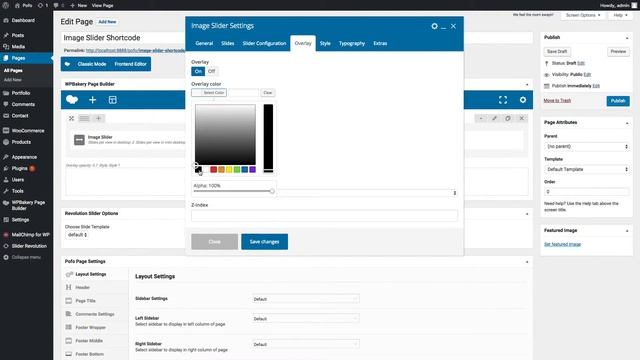Pick the red color swatch
640x360 pixels.
coord(213,169)
